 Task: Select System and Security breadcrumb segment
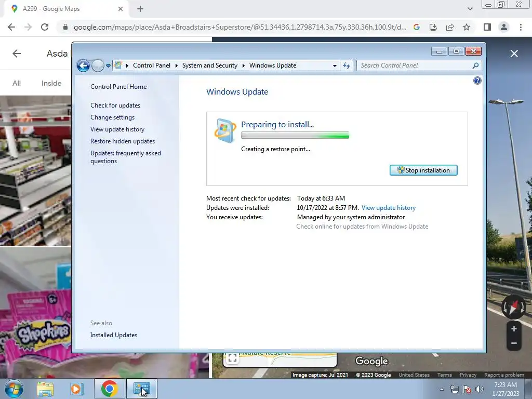click(x=210, y=65)
